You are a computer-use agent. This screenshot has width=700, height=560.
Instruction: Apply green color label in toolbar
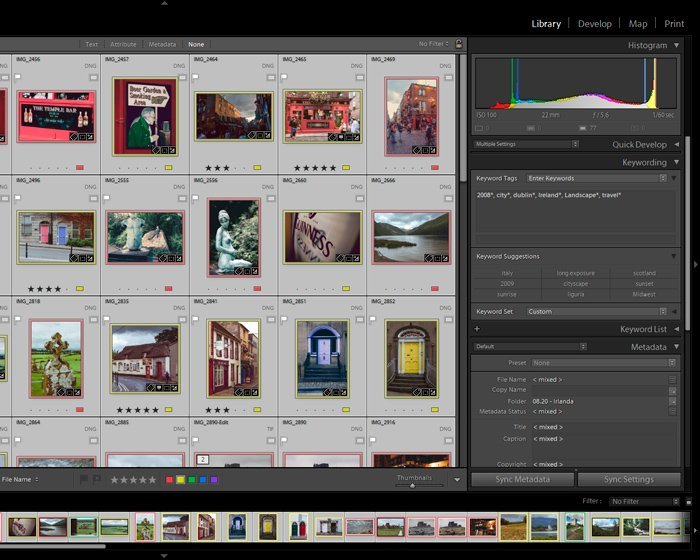click(192, 480)
